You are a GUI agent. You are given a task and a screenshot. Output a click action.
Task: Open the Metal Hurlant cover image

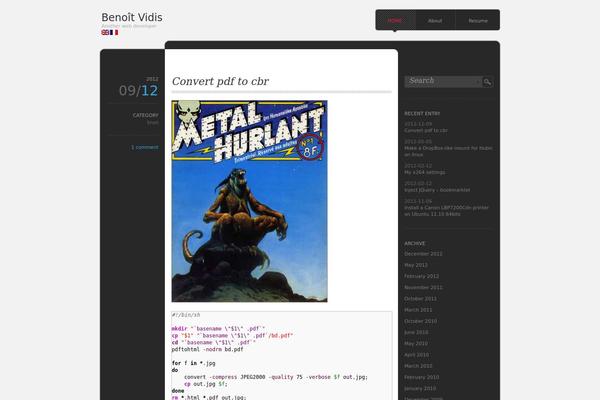click(x=249, y=201)
